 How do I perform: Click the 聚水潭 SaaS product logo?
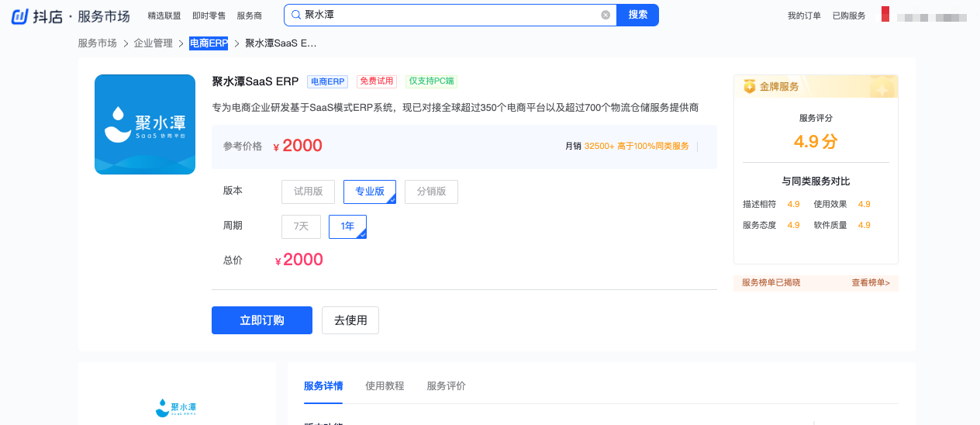click(145, 125)
